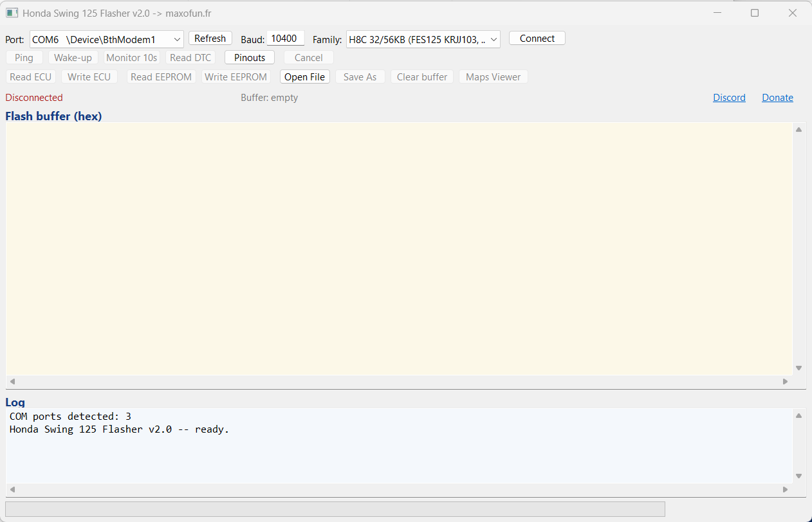Click the Write EEPROM button
The width and height of the screenshot is (812, 522).
(236, 77)
